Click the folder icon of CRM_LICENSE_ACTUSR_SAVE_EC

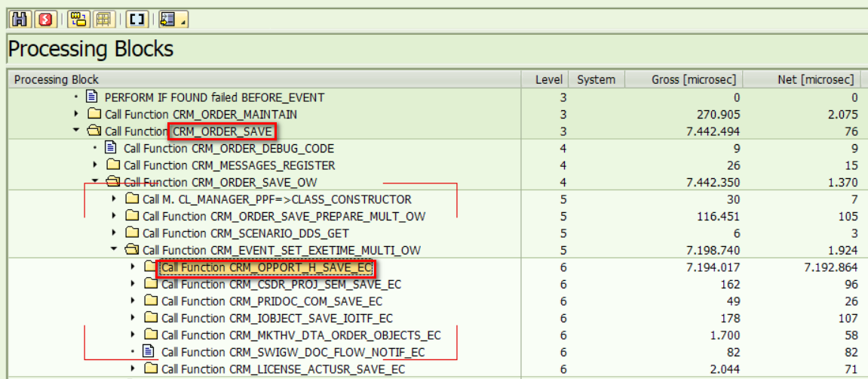(x=151, y=368)
